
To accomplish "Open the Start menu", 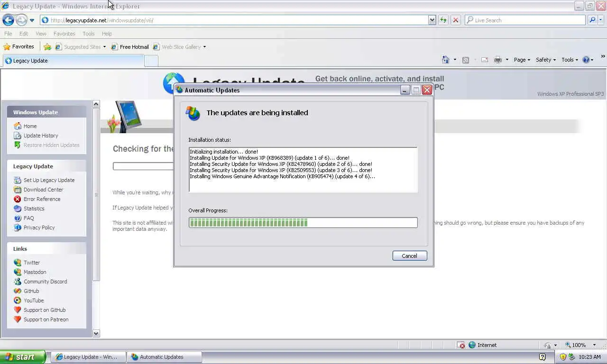I will point(22,357).
